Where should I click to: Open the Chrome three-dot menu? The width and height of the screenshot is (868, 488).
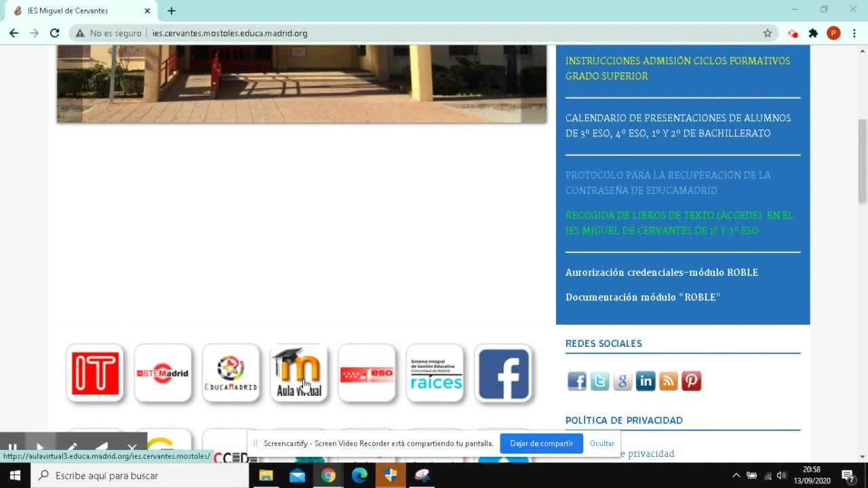click(x=854, y=33)
